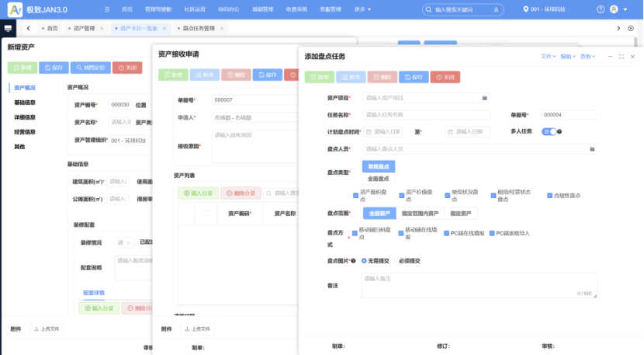Screen dimensions: 644x355
Task: Uncheck the 使用状况盘点 checkbox
Action: pos(447,196)
